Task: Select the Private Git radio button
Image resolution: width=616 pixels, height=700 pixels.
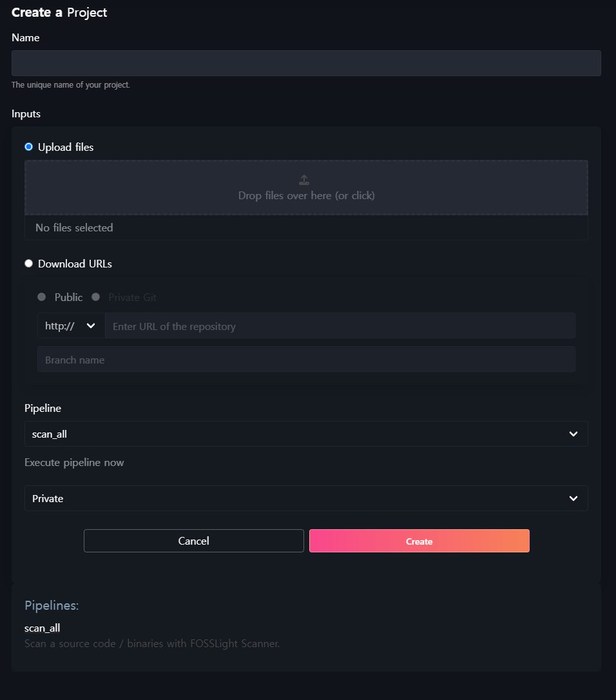Action: click(96, 297)
